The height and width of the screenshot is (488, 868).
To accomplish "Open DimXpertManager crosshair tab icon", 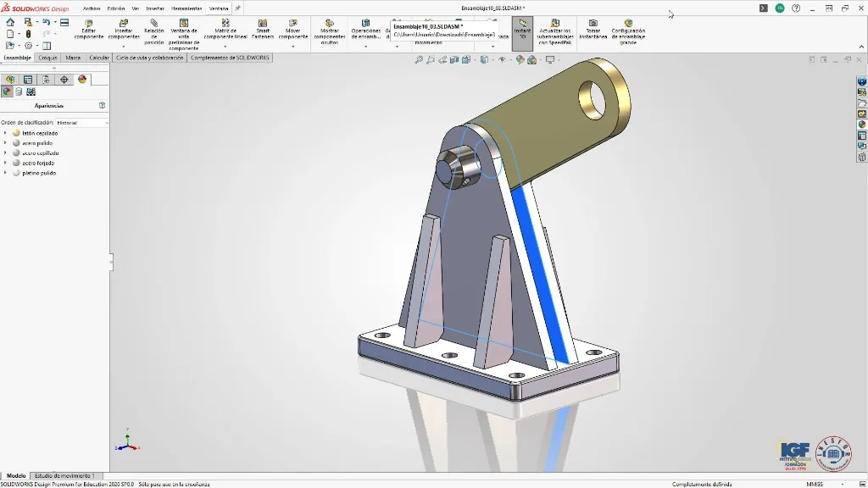I will pos(64,80).
